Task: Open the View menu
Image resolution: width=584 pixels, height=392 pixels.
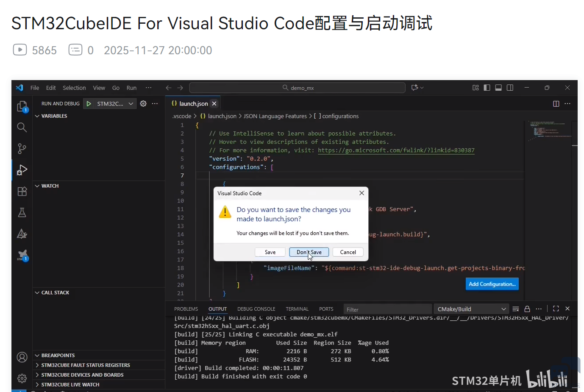Action: [99, 88]
